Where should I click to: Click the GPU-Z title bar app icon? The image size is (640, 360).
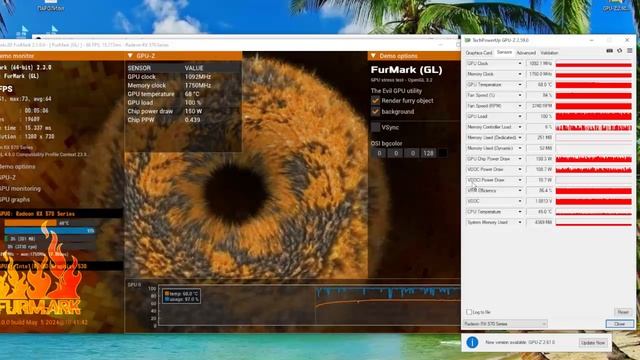click(x=468, y=40)
